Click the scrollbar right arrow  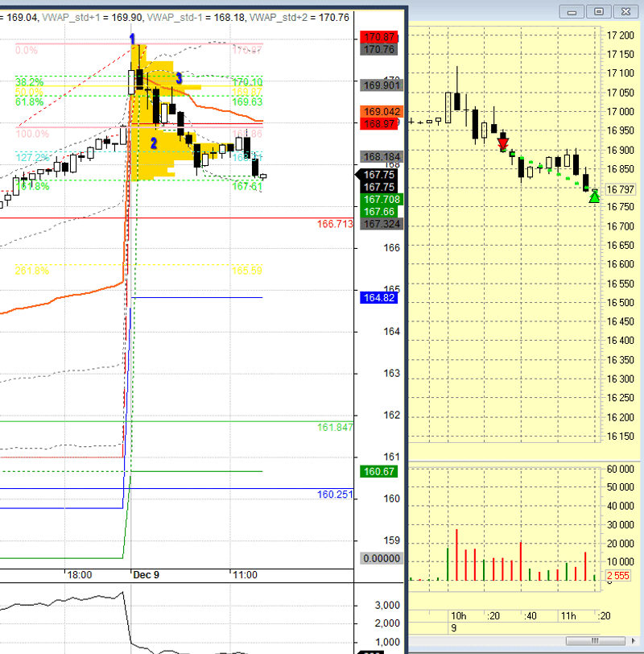[634, 640]
